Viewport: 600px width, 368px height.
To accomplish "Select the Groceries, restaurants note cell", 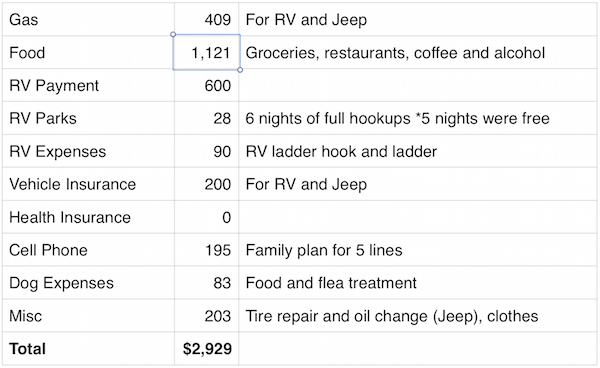I will point(418,52).
